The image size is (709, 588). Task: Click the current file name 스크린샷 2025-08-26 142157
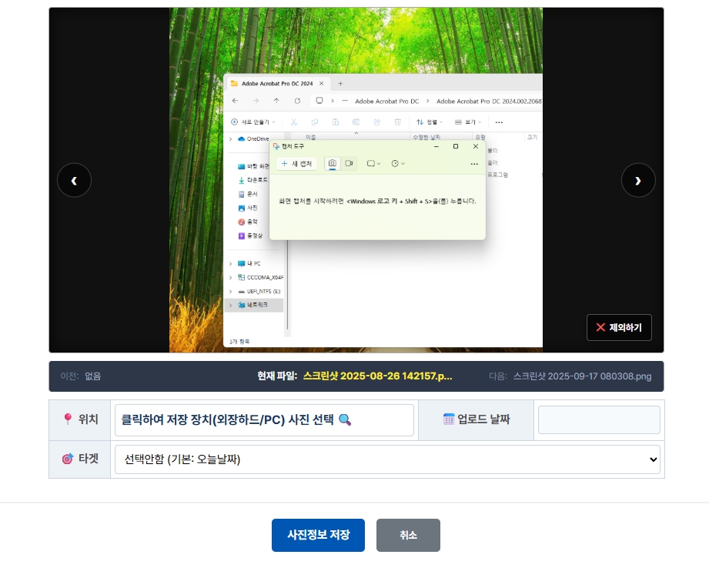[377, 376]
